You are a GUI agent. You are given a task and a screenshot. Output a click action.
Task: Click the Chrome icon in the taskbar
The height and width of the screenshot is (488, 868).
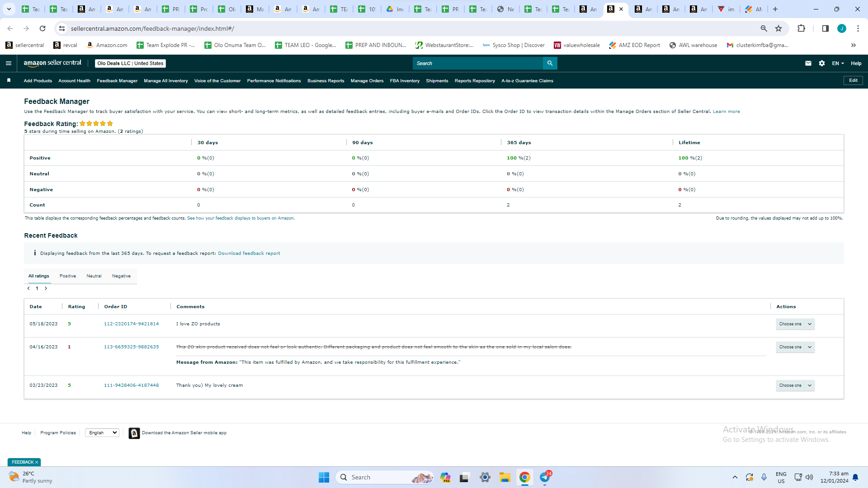pyautogui.click(x=525, y=477)
